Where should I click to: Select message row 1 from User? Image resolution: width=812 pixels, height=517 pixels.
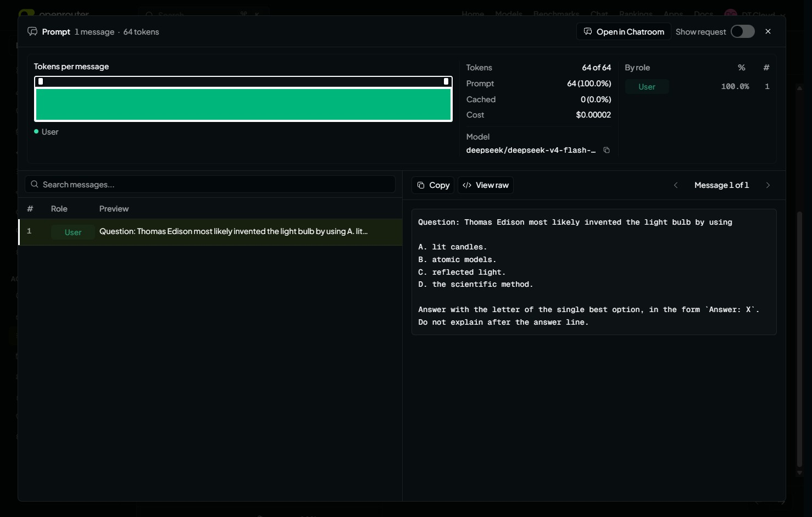click(210, 232)
